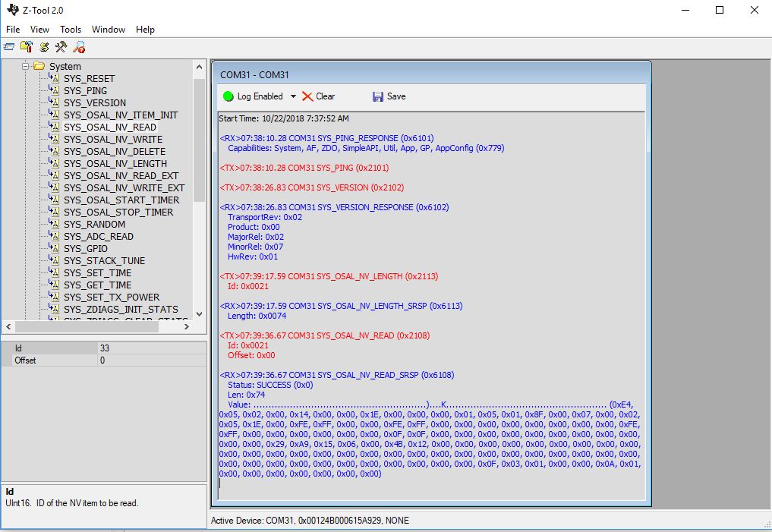
Task: Click the magnifier help toolbar icon
Action: pyautogui.click(x=78, y=46)
